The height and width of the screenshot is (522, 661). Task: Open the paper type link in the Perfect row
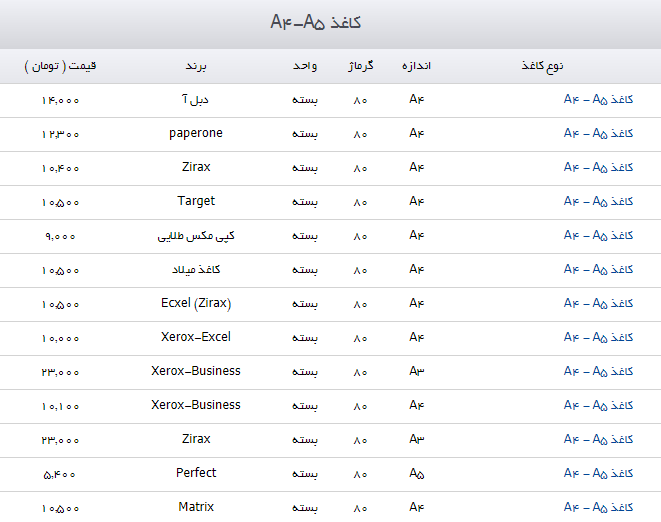[598, 474]
